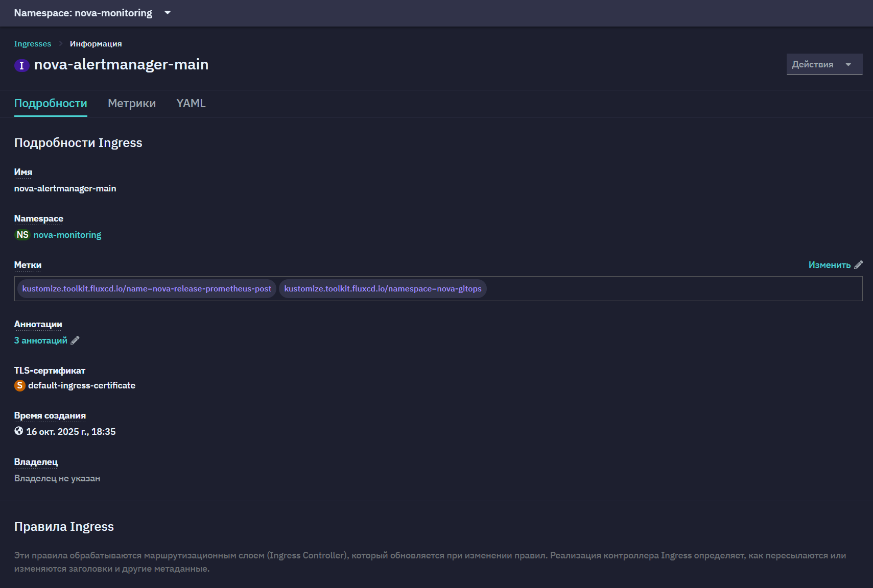Click pencil icon beside 3 аннотаций
The height and width of the screenshot is (588, 873).
(x=75, y=340)
